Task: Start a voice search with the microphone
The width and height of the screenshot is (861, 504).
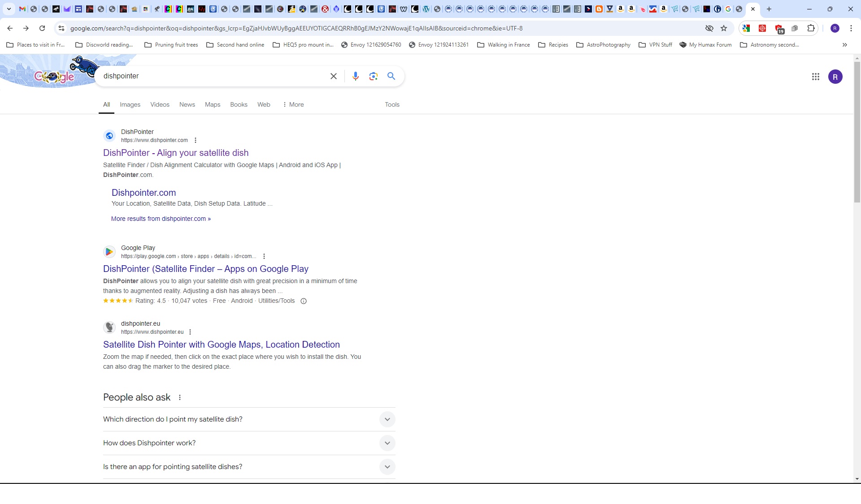Action: click(356, 76)
